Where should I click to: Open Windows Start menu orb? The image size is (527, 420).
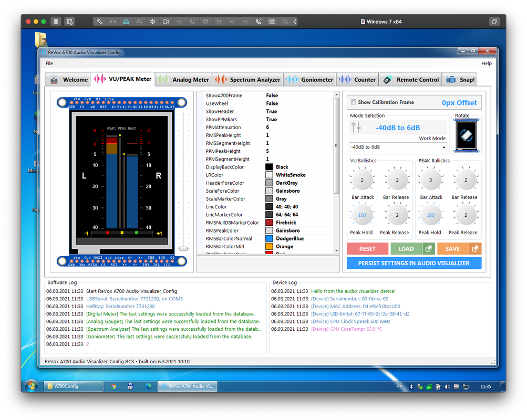[32, 386]
